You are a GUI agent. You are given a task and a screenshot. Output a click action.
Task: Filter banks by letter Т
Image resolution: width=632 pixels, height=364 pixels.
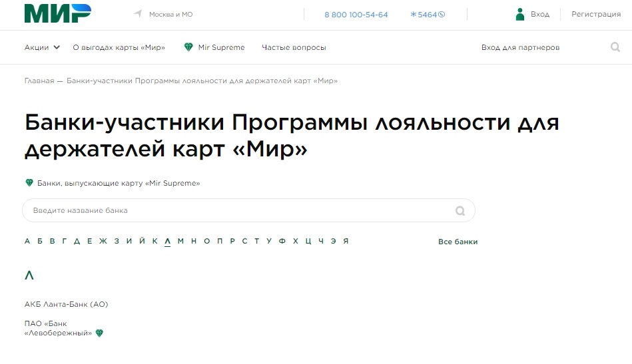coord(257,241)
